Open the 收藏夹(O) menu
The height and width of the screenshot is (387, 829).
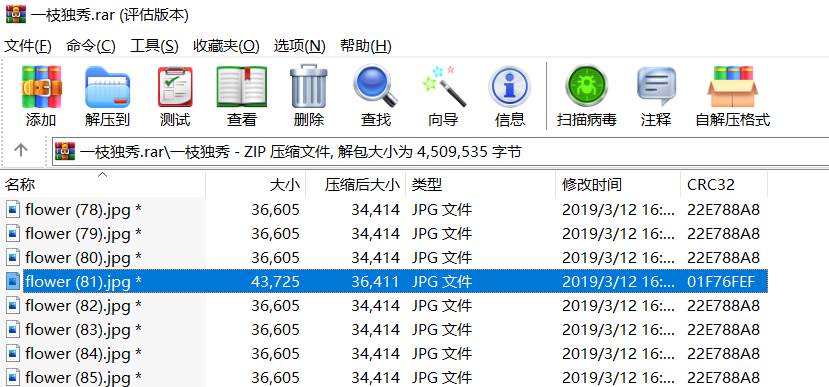226,46
